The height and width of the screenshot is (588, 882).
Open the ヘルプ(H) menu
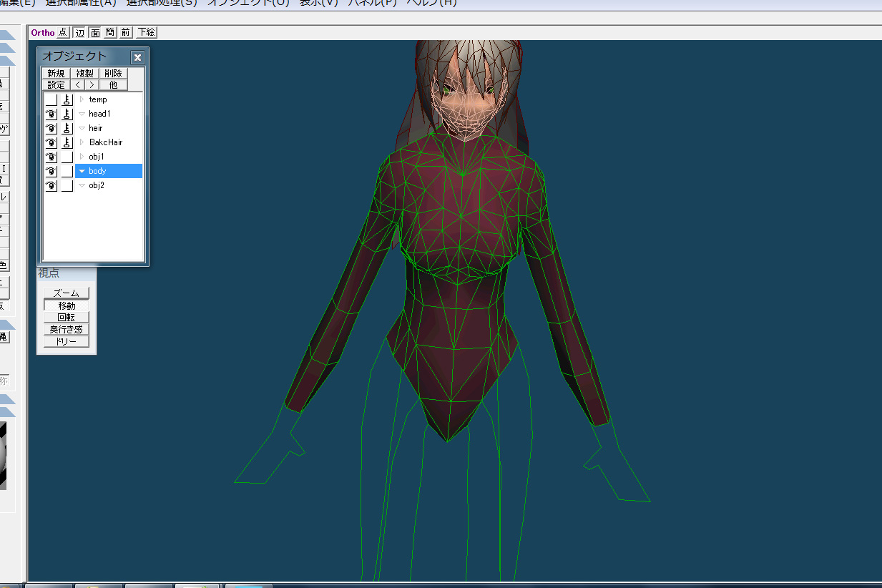[x=431, y=3]
